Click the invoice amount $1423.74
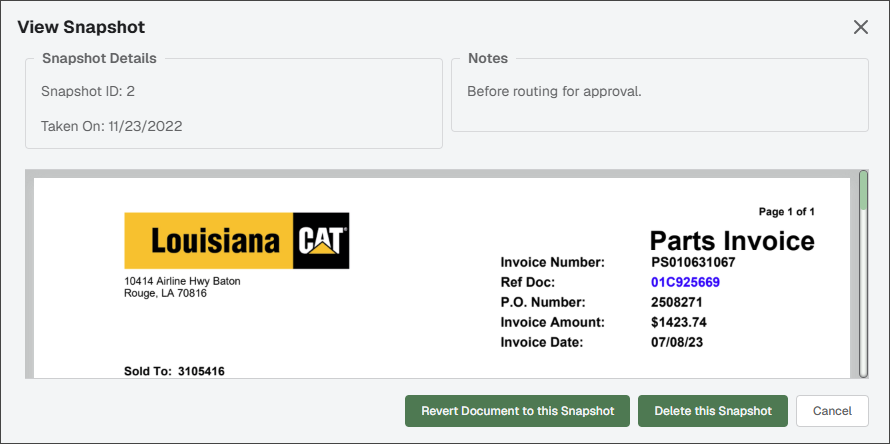The image size is (890, 444). pyautogui.click(x=678, y=322)
